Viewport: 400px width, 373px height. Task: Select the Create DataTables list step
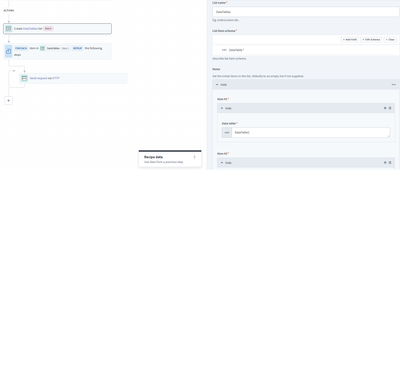click(58, 29)
